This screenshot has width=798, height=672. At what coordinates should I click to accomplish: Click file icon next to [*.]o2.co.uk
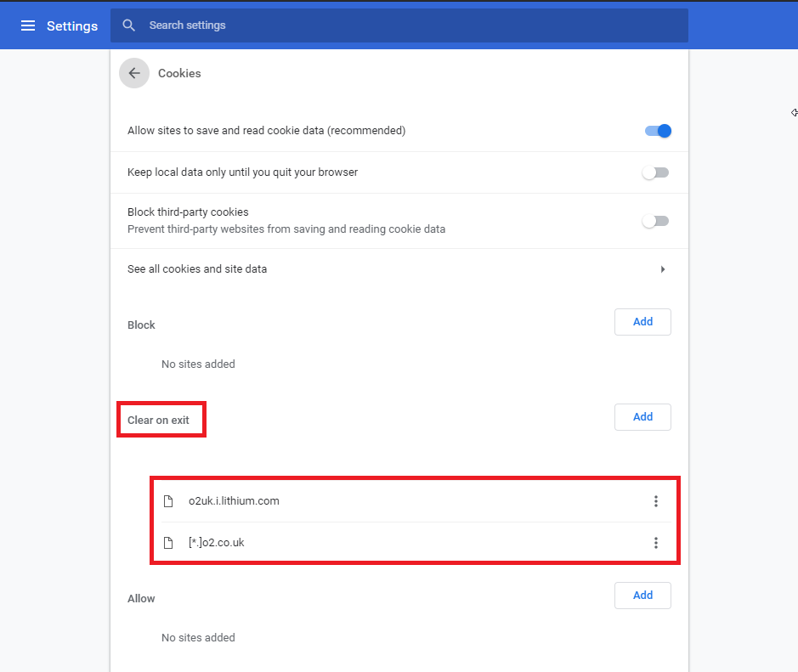point(168,543)
